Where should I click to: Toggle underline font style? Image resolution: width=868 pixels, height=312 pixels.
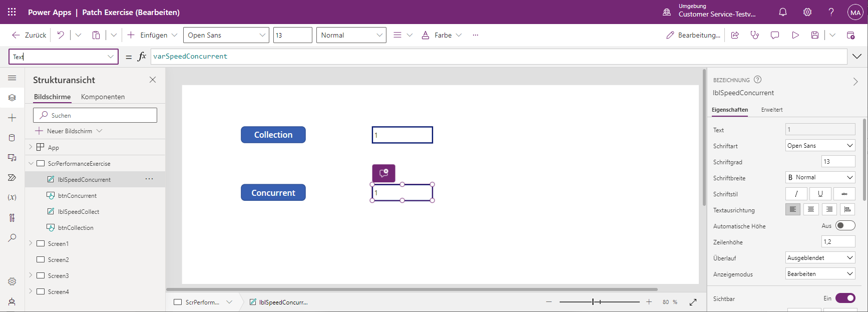point(820,194)
